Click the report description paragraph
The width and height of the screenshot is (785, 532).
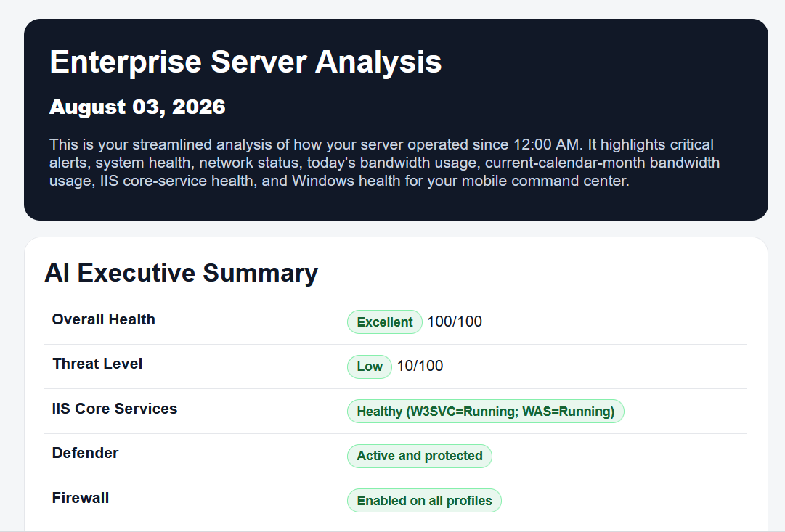click(384, 163)
